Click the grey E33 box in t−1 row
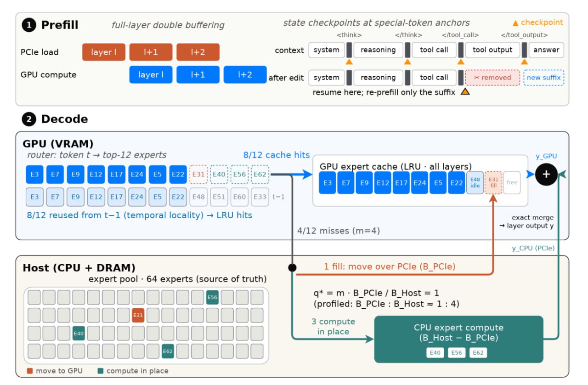 (x=260, y=197)
